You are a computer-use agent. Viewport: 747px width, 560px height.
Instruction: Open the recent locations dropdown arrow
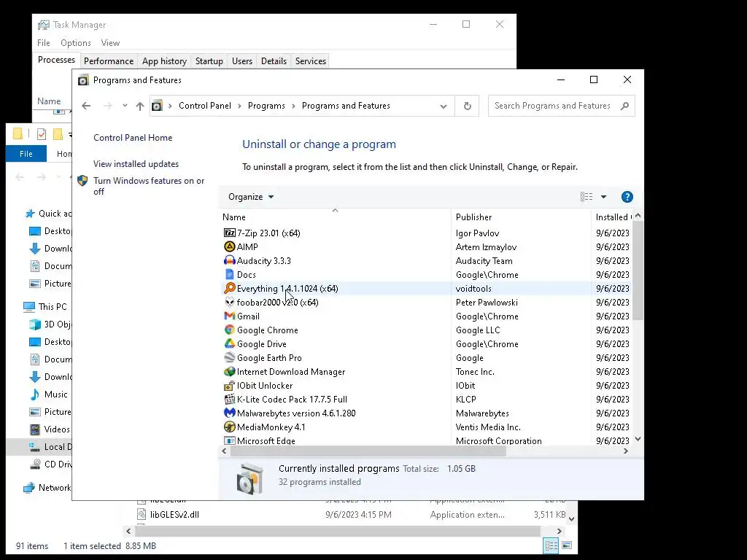(125, 106)
